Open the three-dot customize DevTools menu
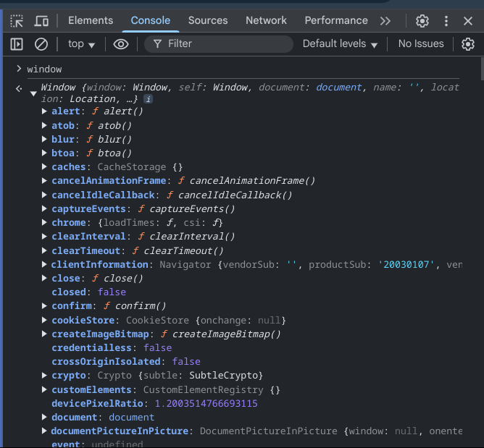Image resolution: width=484 pixels, height=448 pixels. (446, 21)
